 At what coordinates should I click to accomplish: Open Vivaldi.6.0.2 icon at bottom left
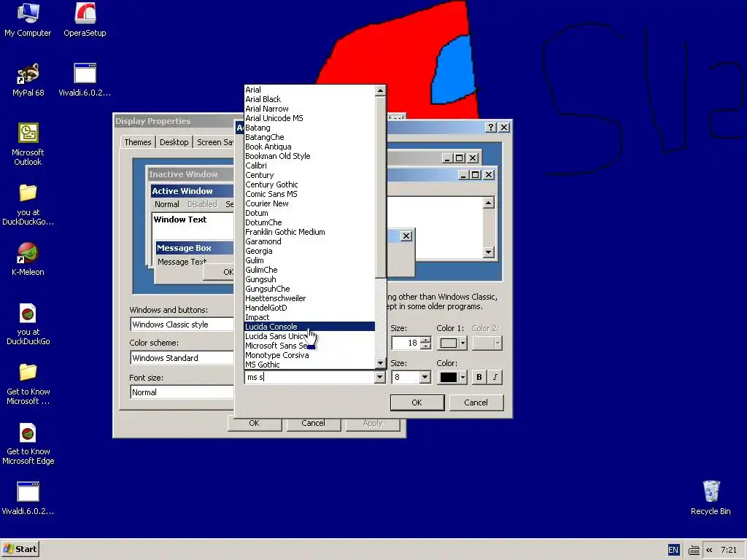pyautogui.click(x=28, y=498)
